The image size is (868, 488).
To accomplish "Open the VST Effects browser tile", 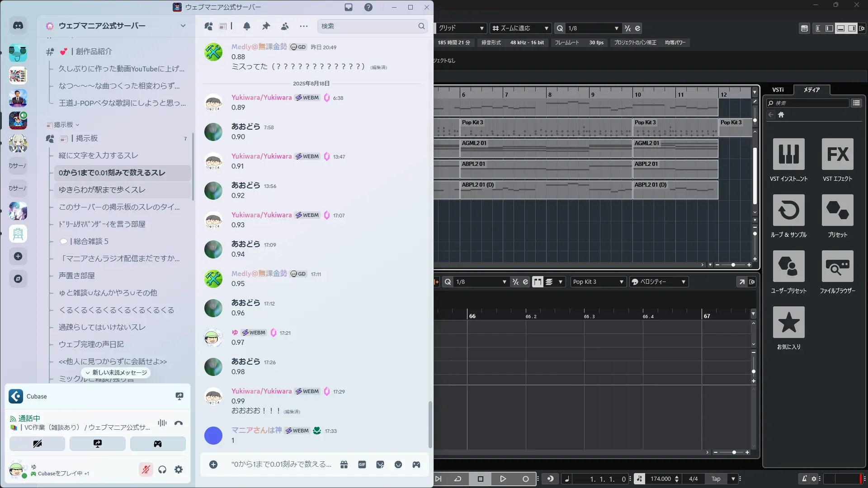I will point(837,155).
